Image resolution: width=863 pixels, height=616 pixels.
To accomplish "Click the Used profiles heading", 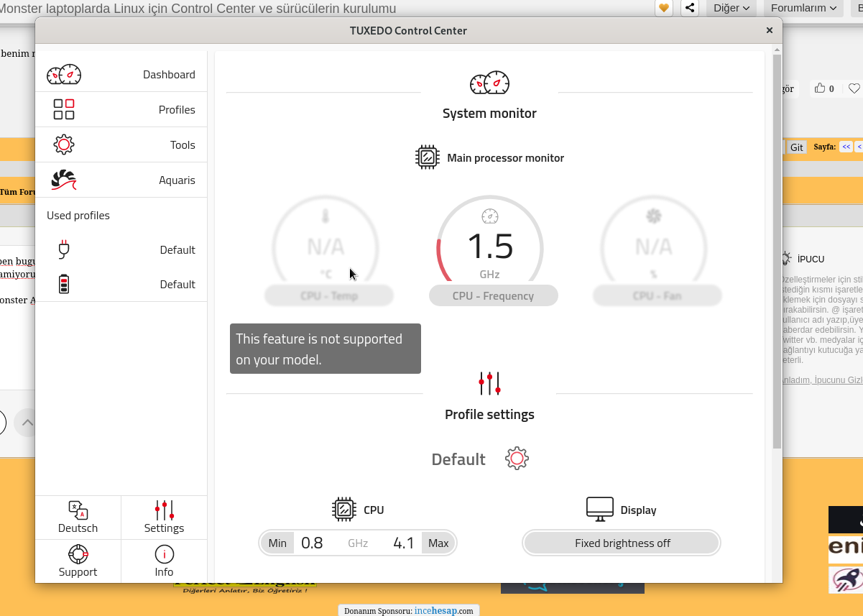I will tap(78, 215).
